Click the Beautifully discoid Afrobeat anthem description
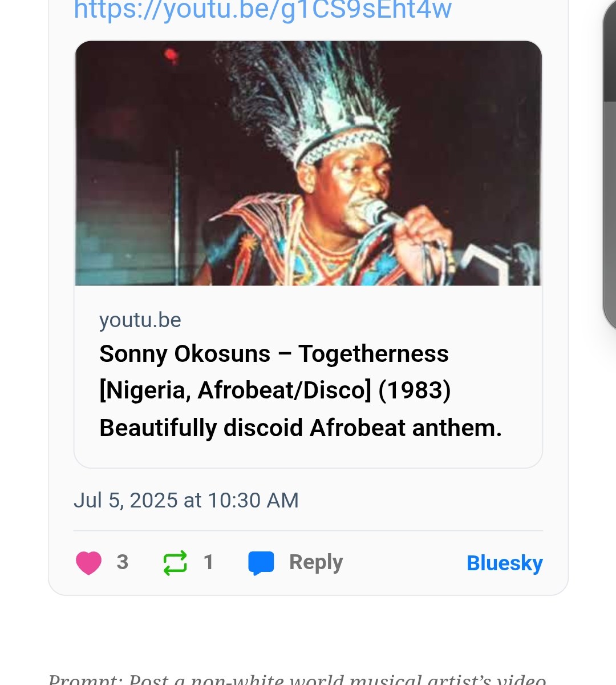This screenshot has width=616, height=685. click(301, 428)
